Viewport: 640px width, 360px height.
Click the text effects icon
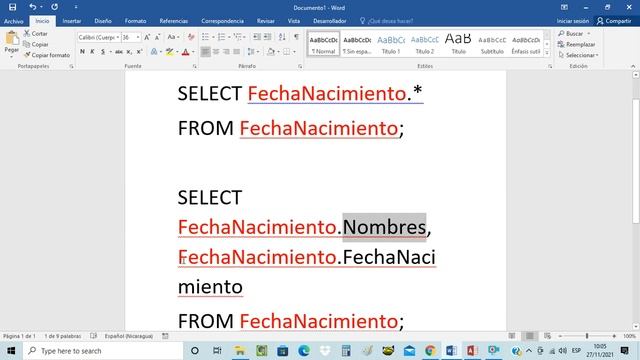[154, 52]
